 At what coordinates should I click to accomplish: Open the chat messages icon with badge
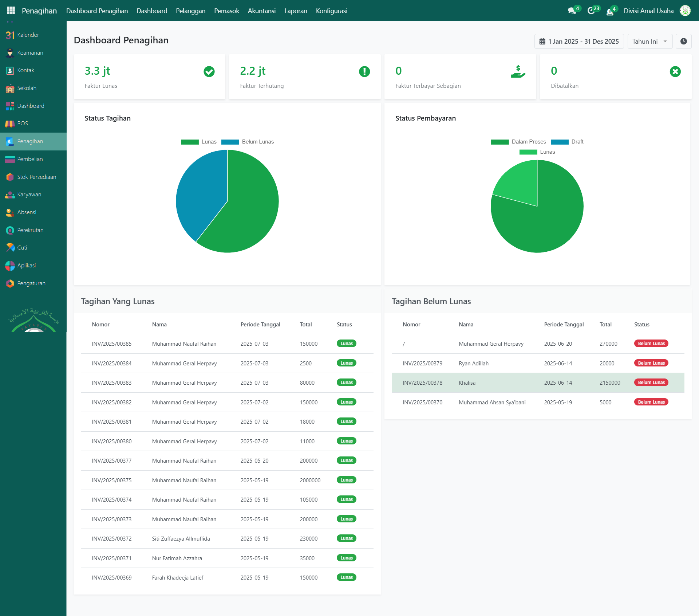tap(572, 11)
